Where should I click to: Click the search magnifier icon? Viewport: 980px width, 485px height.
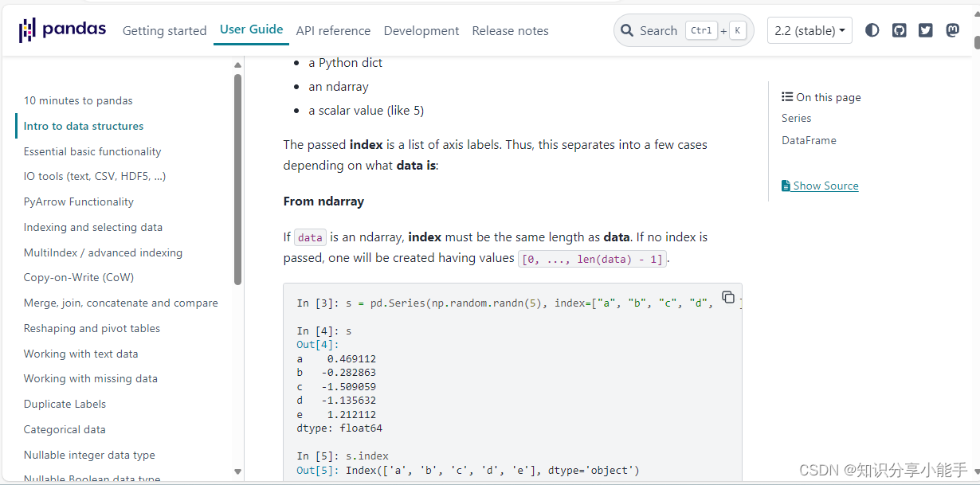click(627, 30)
